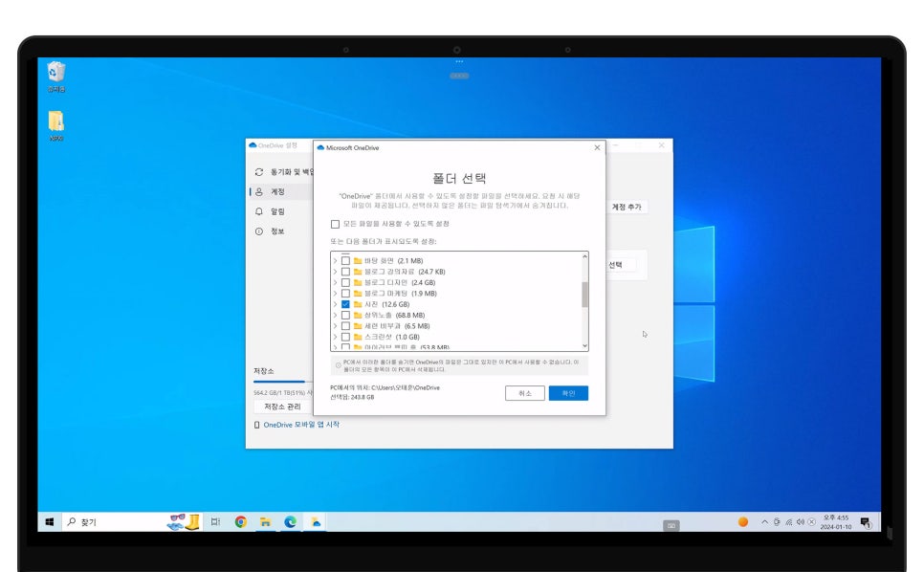
Task: Expand the 1.9 MB blog folder
Action: [x=336, y=294]
